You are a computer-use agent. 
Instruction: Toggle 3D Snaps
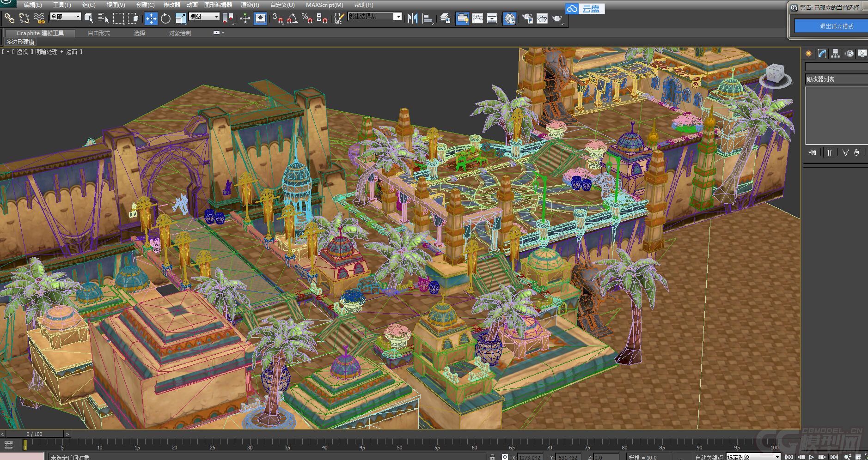(x=278, y=18)
